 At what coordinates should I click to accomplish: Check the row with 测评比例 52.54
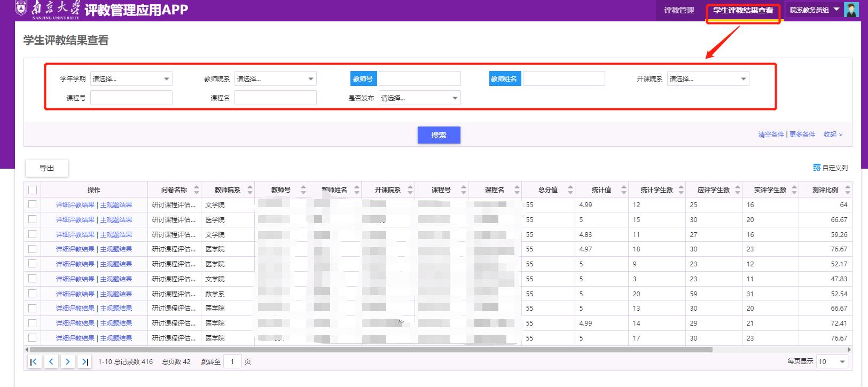pyautogui.click(x=33, y=294)
